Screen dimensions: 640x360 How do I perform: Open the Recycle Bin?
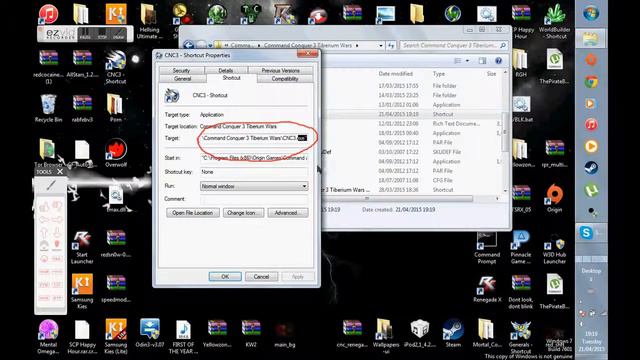pos(48,108)
